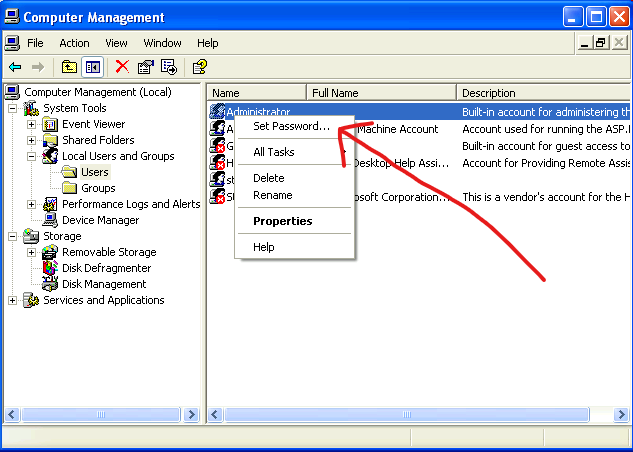Click left arrow of list pane scrollbar

click(215, 414)
